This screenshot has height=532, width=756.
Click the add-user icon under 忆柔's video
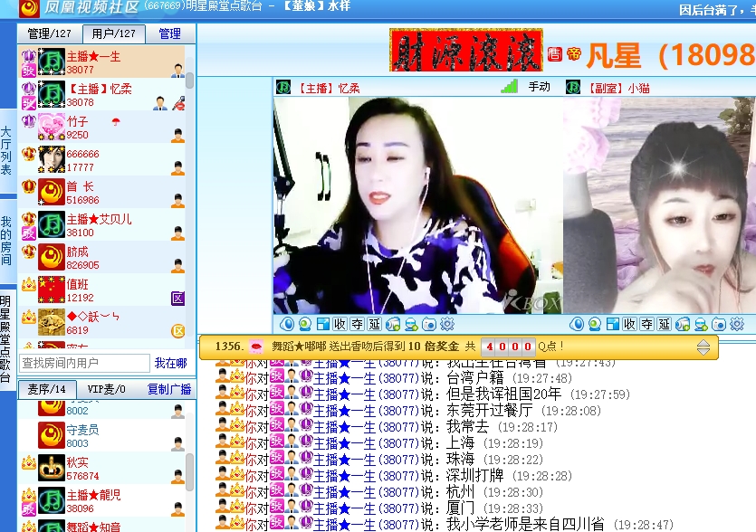[x=411, y=324]
